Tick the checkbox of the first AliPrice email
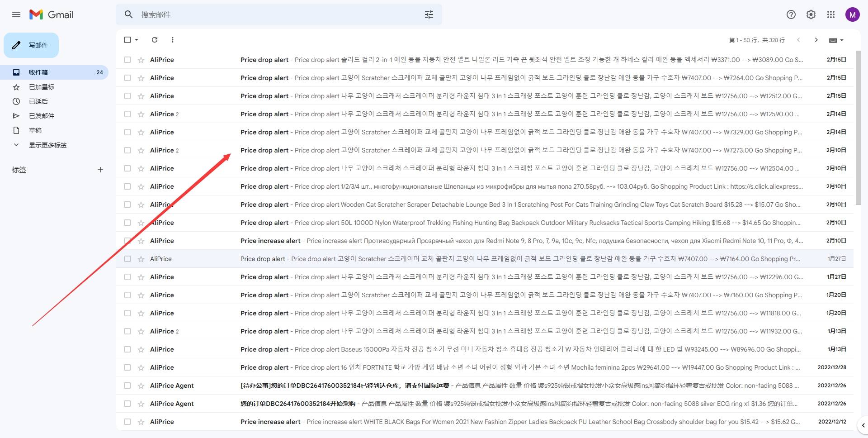 point(127,60)
